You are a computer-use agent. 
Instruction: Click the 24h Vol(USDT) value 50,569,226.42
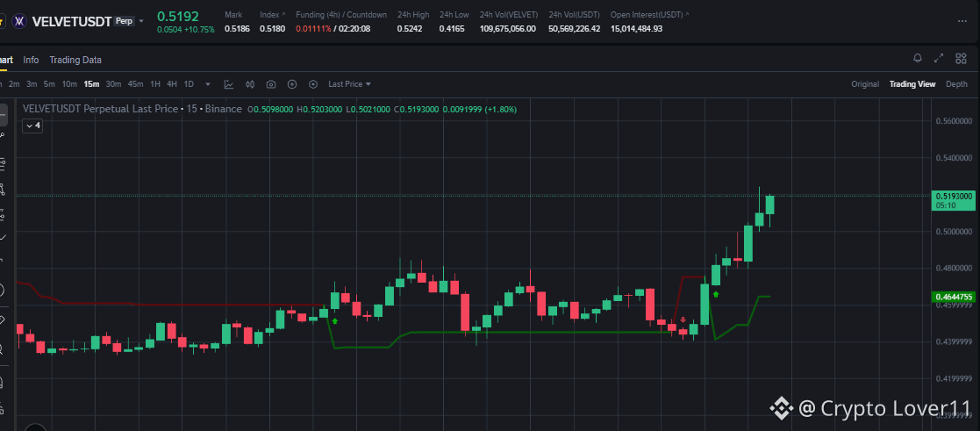575,28
